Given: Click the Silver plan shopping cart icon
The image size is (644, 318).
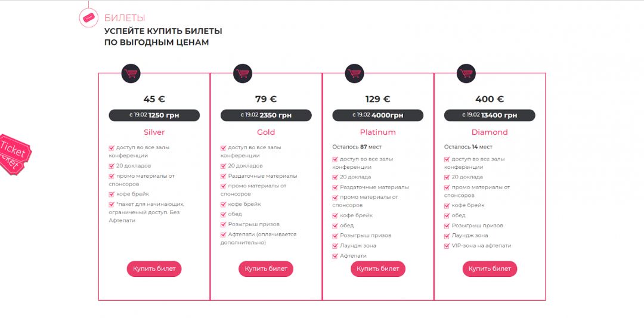Looking at the screenshot, I should (131, 73).
